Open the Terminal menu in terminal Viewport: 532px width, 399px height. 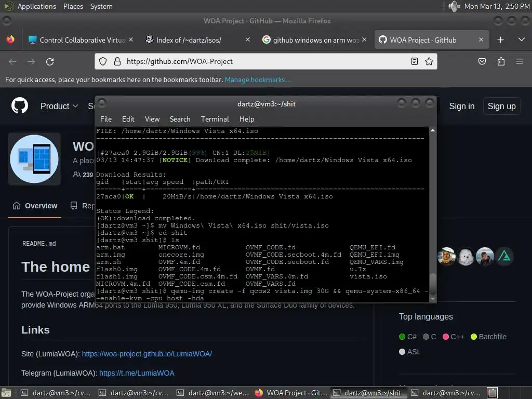(215, 119)
